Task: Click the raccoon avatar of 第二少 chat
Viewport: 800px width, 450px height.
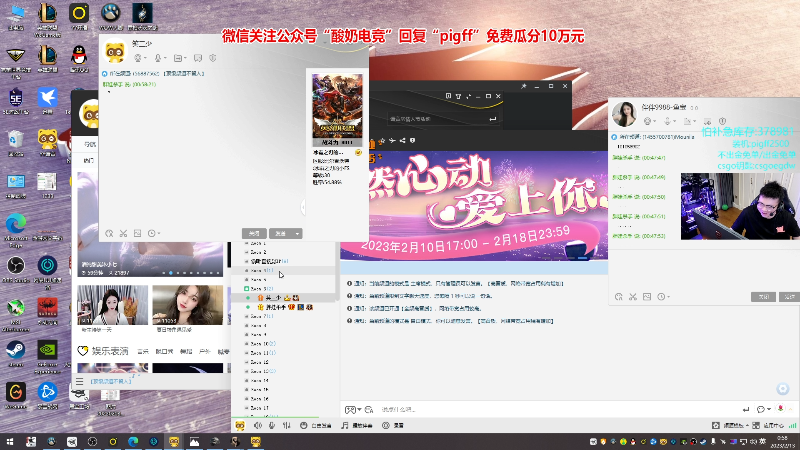Action: point(115,52)
